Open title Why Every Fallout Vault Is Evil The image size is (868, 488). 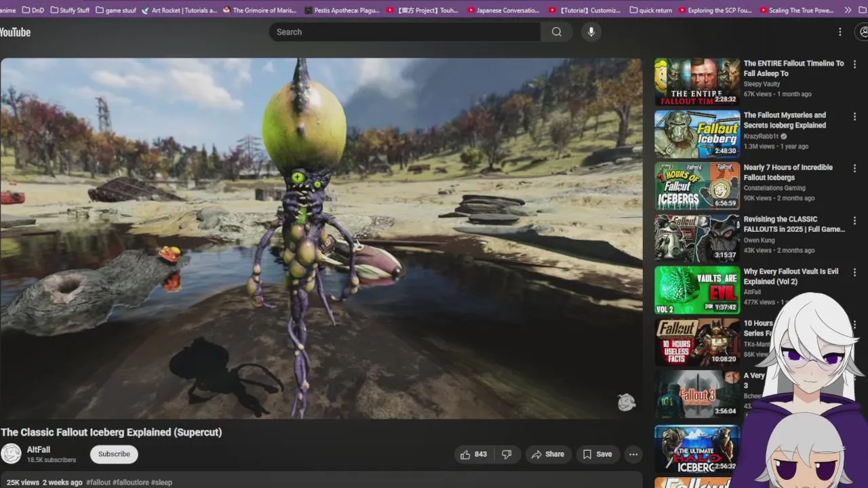pos(791,277)
